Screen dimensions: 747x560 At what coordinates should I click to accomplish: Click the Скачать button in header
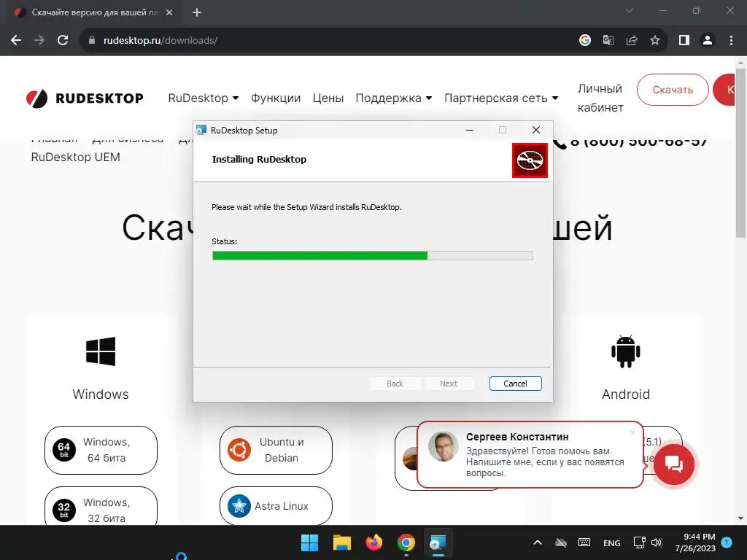(x=673, y=90)
